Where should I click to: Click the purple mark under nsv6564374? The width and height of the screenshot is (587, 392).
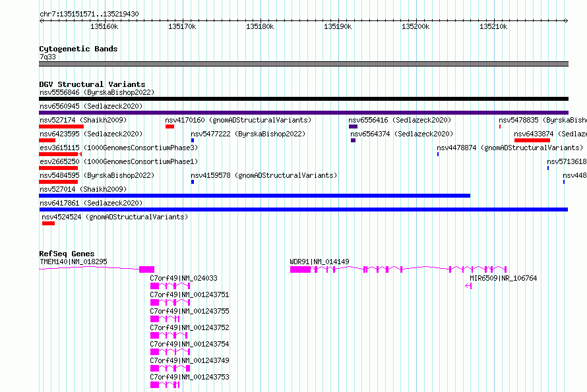tap(353, 140)
